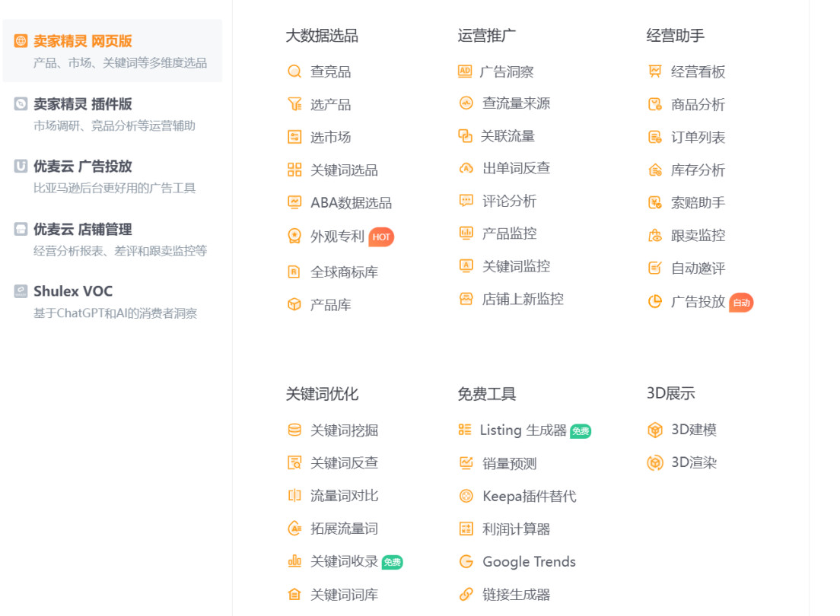Click the Listing 生成器 icon
This screenshot has width=840, height=616.
pyautogui.click(x=464, y=430)
